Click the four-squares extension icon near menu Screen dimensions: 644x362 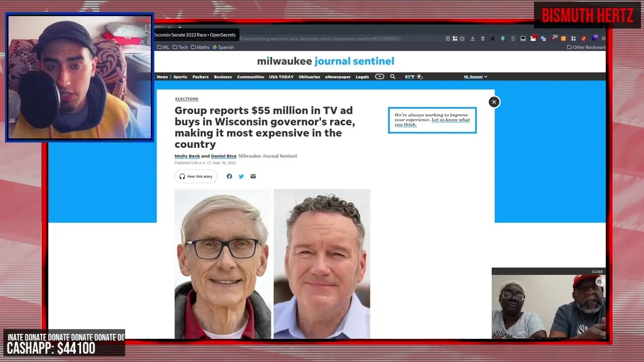coord(574,39)
